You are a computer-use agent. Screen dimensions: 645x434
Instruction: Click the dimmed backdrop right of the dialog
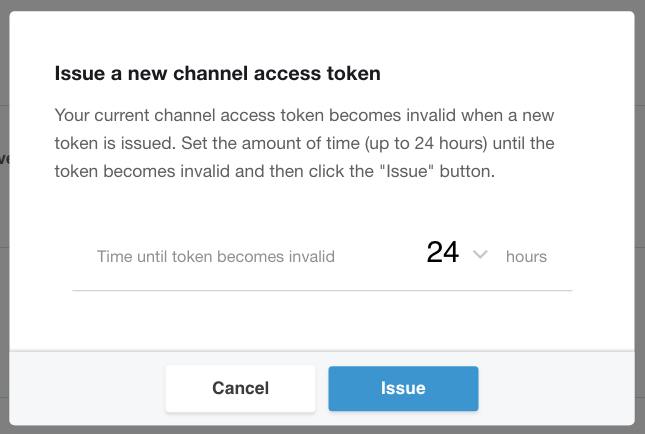pyautogui.click(x=640, y=220)
